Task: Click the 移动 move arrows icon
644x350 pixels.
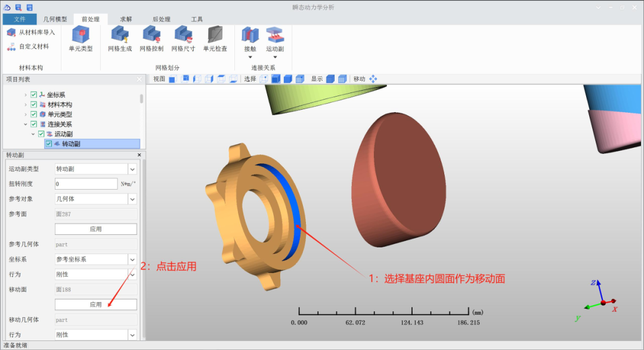Action: 373,79
